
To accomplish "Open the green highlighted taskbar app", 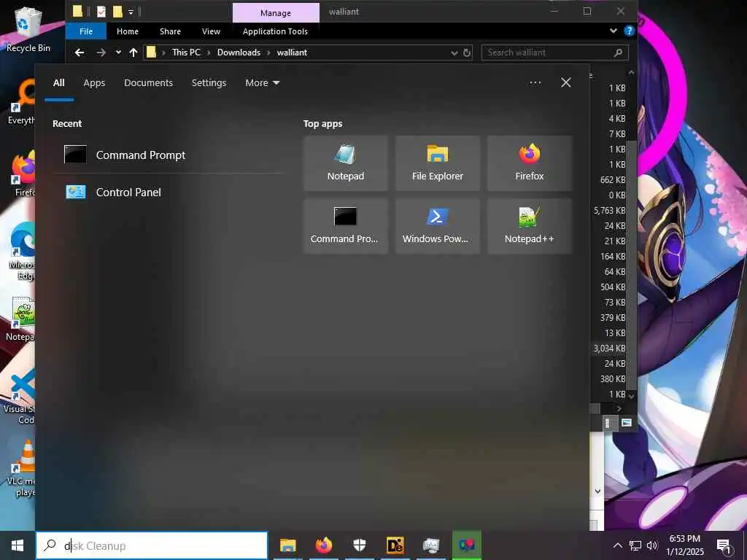I will 466,545.
